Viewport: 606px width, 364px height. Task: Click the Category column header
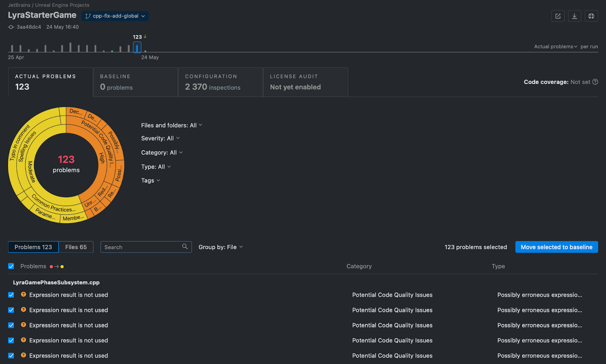tap(359, 266)
